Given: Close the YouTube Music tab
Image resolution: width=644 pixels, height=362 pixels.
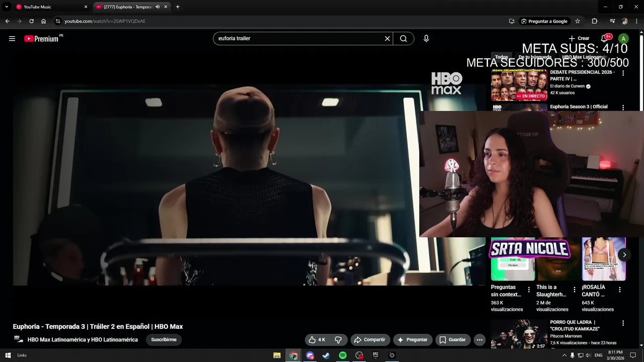Looking at the screenshot, I should pos(86,7).
